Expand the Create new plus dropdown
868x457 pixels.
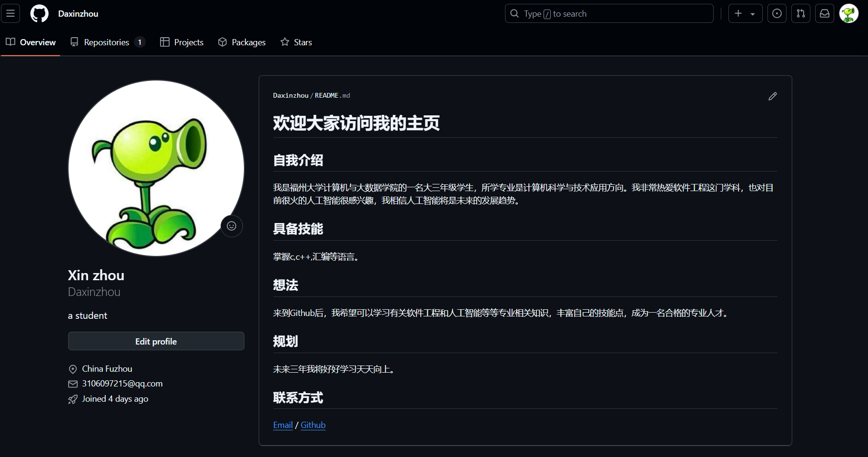point(745,14)
